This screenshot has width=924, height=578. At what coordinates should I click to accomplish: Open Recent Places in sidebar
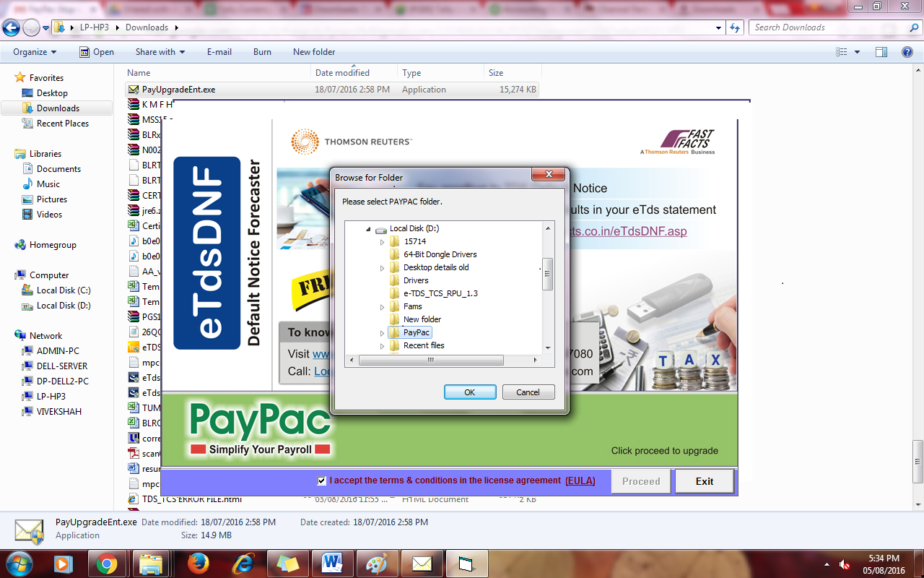63,124
